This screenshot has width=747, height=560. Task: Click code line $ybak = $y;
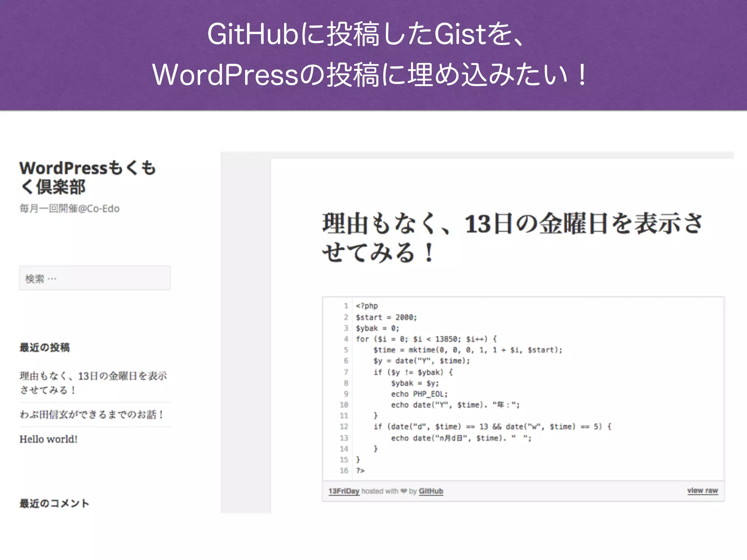(415, 383)
